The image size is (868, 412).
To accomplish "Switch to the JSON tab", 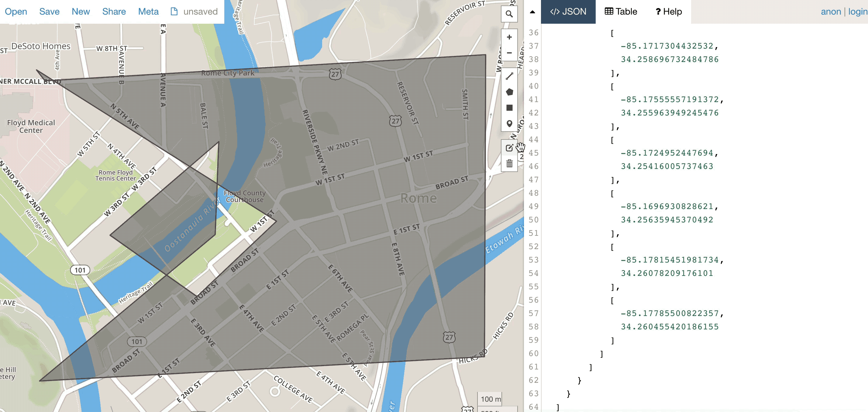I will coord(568,12).
